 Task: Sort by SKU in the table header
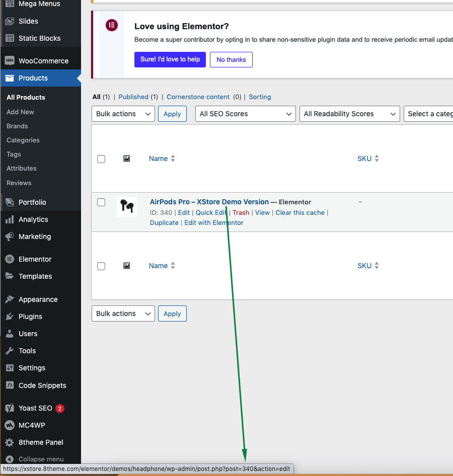368,158
